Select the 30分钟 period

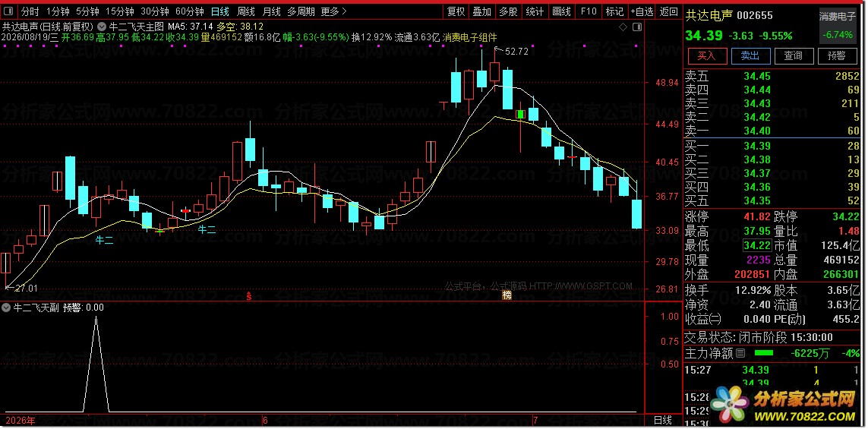click(154, 11)
